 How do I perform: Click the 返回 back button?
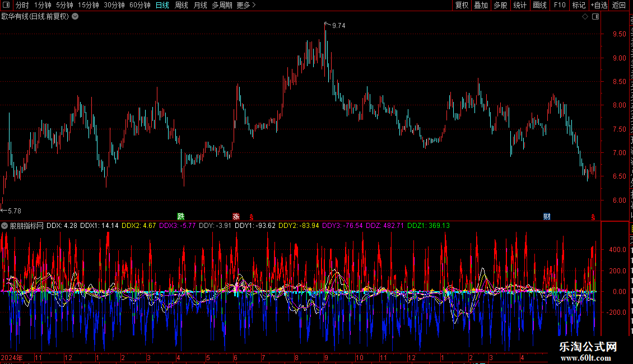(619, 5)
